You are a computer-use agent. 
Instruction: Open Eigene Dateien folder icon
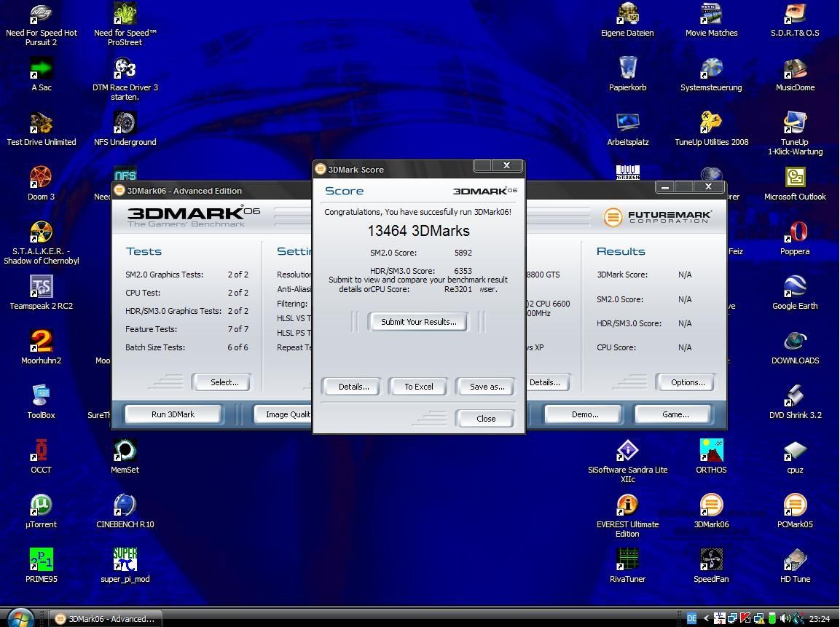[627, 20]
